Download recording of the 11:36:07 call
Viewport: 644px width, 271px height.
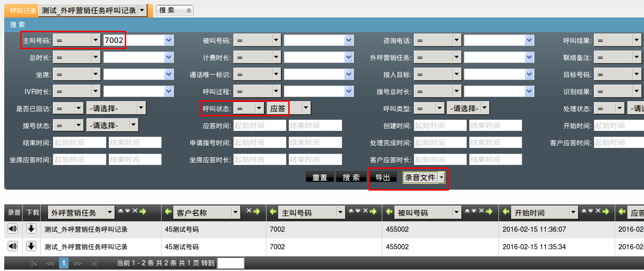click(x=31, y=229)
